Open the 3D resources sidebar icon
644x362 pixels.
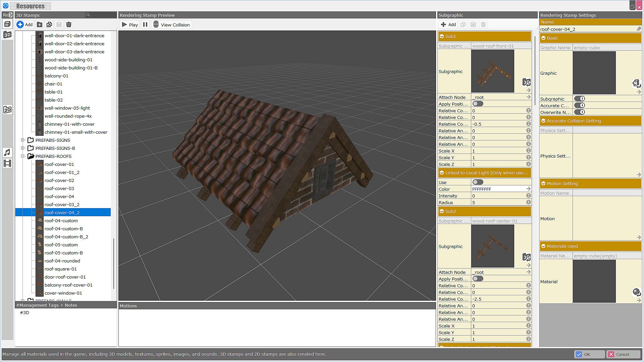click(x=7, y=35)
